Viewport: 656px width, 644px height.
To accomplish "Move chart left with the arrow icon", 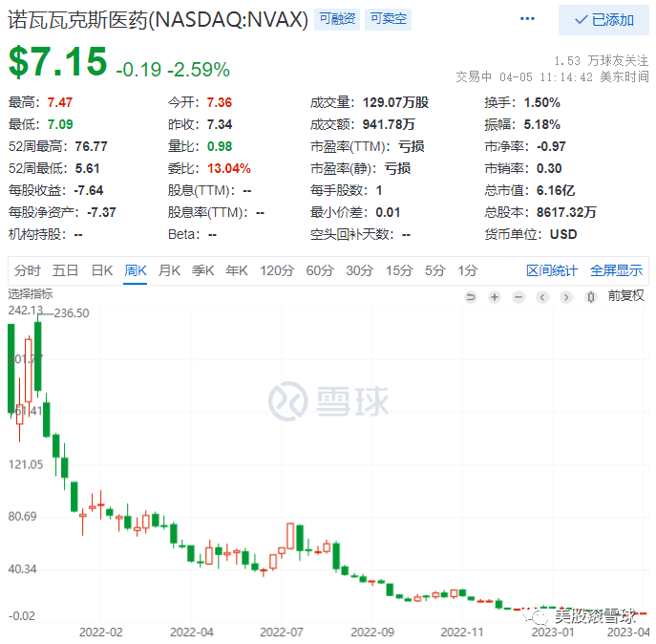I will coord(542,297).
